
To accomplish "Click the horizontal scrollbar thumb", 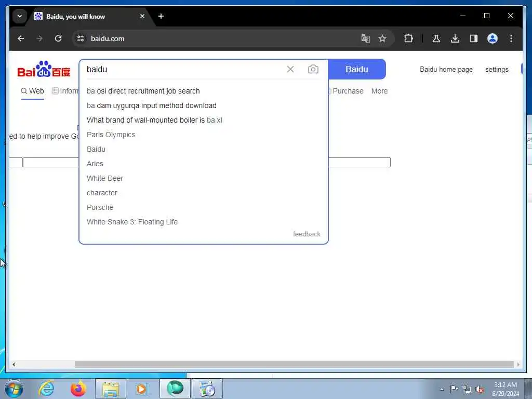I will 294,364.
